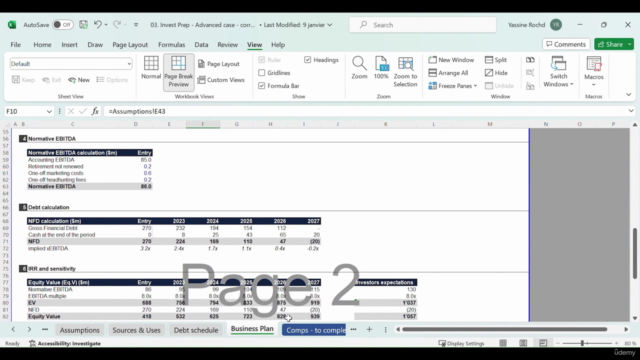Open the Share button dropdown arrow
The width and height of the screenshot is (640, 360).
coord(630,44)
